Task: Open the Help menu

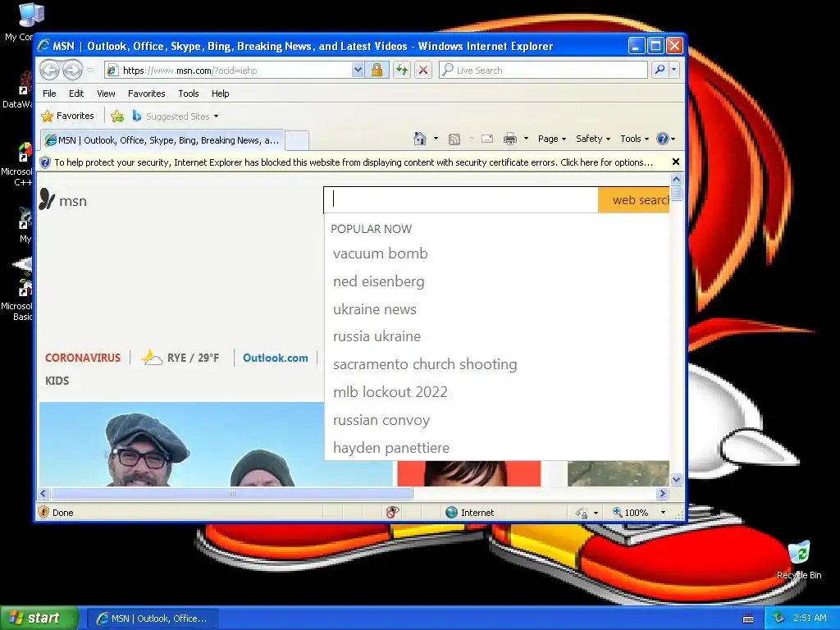Action: [220, 94]
